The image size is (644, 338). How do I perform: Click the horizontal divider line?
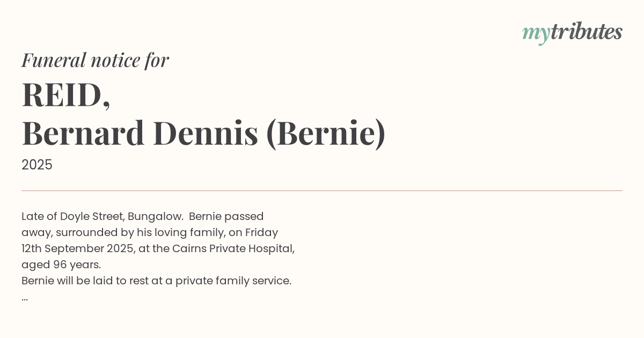coord(322,190)
